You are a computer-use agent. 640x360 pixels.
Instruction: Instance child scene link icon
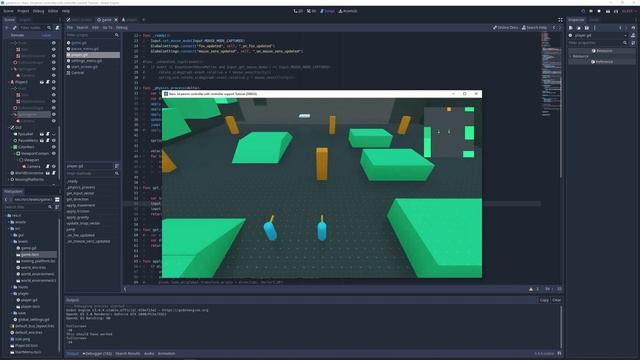click(x=15, y=28)
